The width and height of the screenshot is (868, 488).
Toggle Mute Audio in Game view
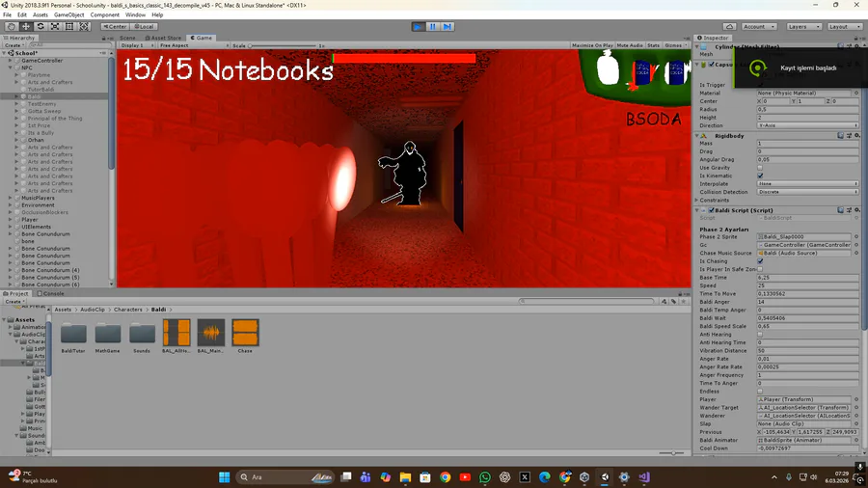630,45
